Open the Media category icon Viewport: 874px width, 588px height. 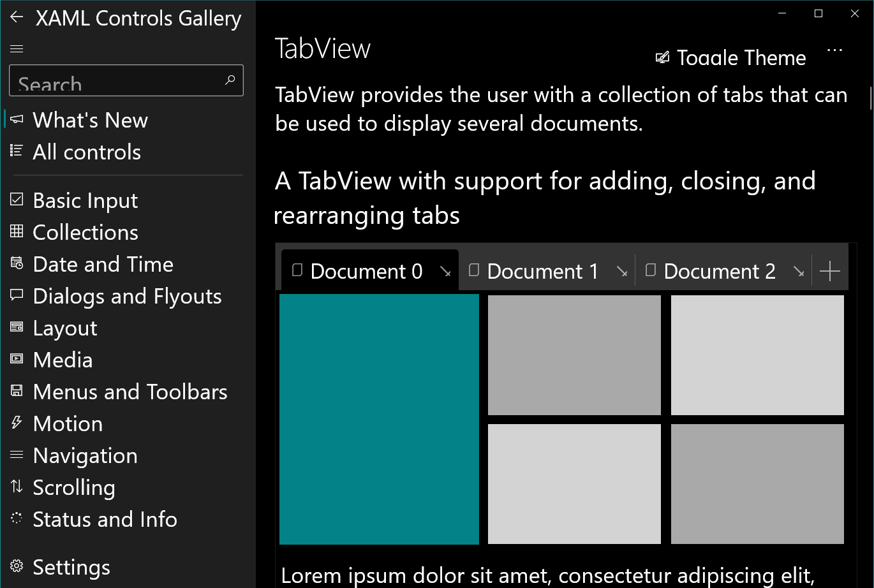point(16,359)
